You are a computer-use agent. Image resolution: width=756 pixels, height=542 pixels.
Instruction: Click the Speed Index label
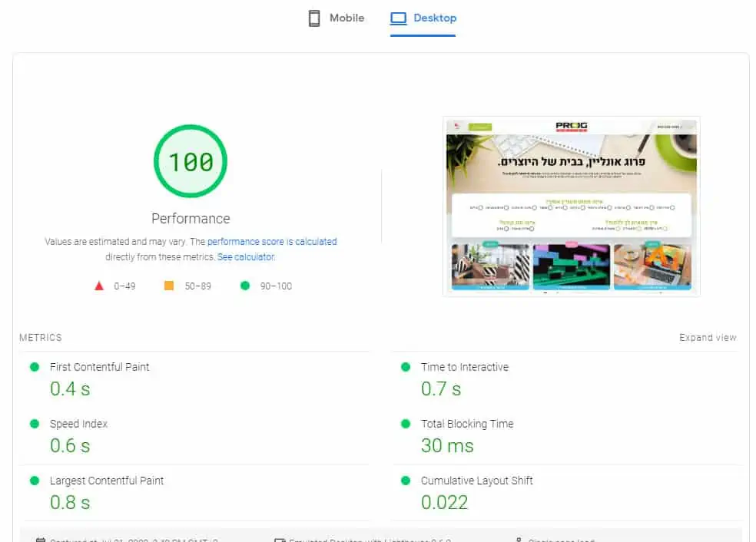pos(78,424)
